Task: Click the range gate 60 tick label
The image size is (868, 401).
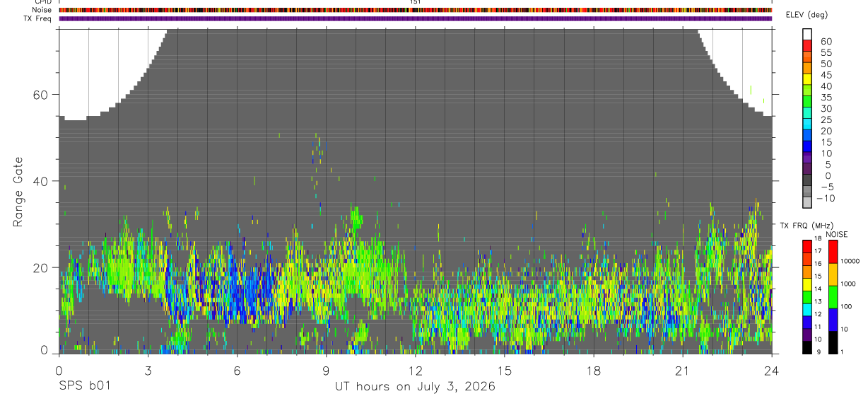Action: pyautogui.click(x=42, y=95)
